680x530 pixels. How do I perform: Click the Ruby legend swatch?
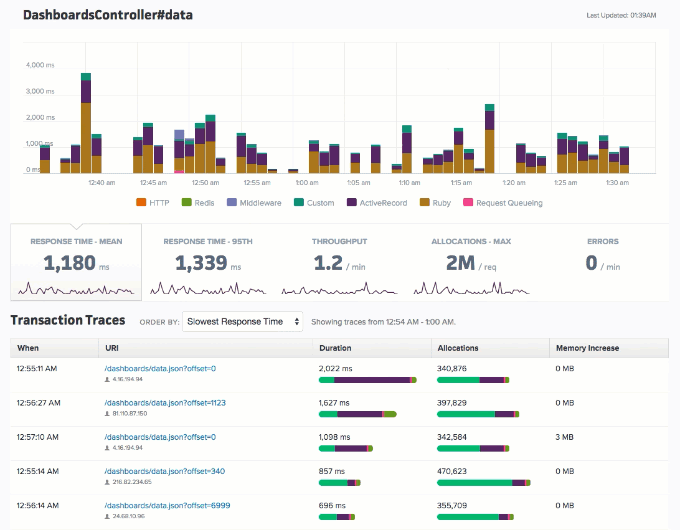[425, 203]
